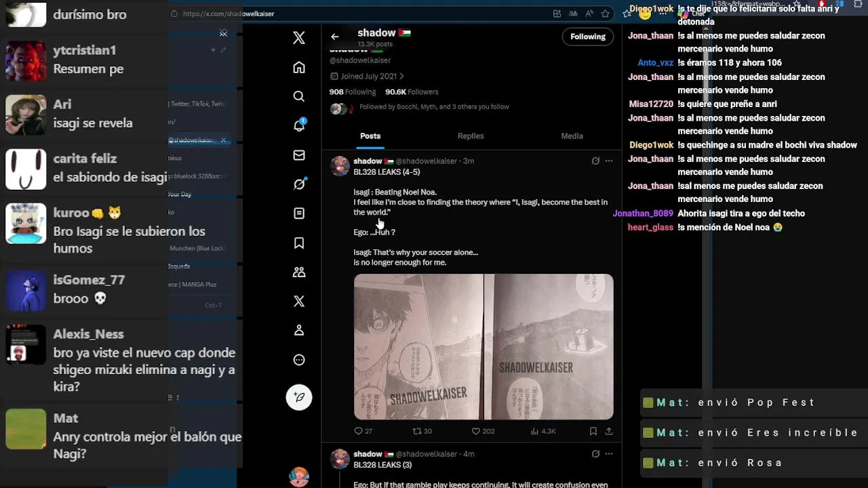Open more options on BL328 LEAKS (4-5) post
Screen dimensions: 868x488
(x=609, y=161)
